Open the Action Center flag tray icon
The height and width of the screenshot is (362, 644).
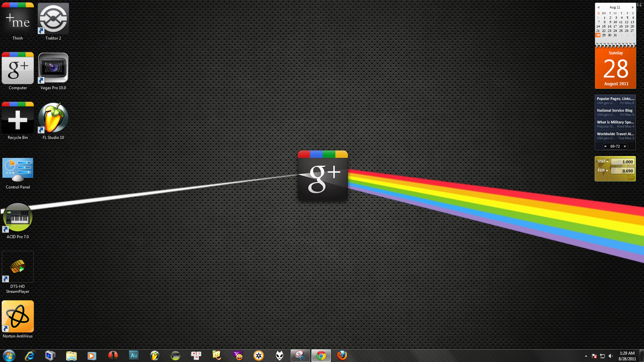point(594,356)
